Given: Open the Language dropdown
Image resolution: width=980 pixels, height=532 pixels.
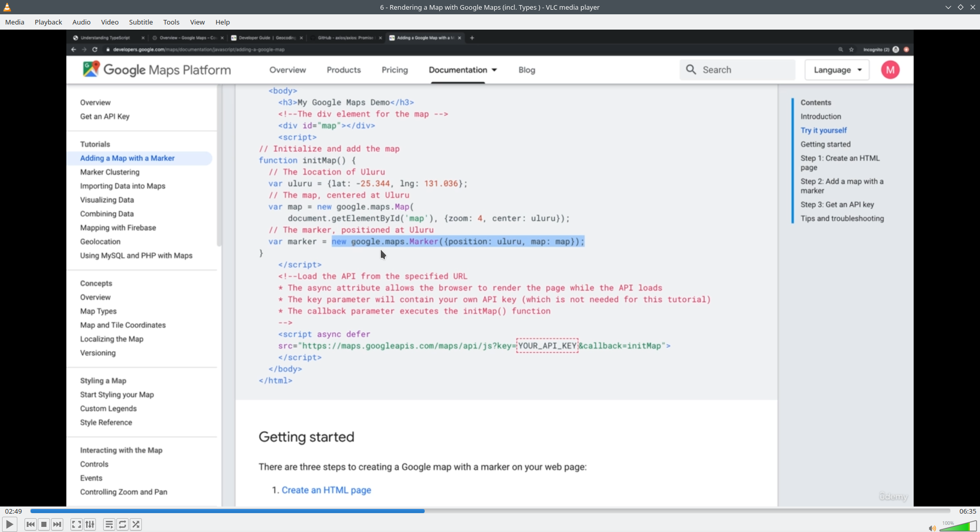Looking at the screenshot, I should 838,70.
